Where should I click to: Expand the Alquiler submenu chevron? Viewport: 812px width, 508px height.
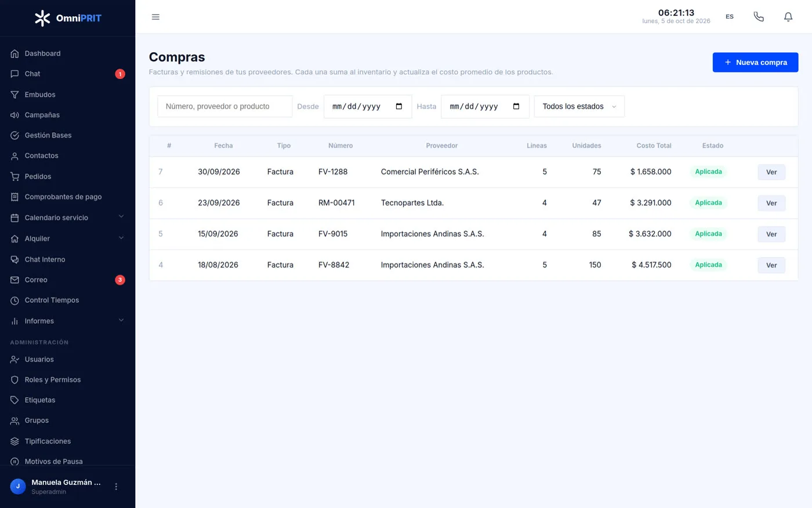point(121,238)
